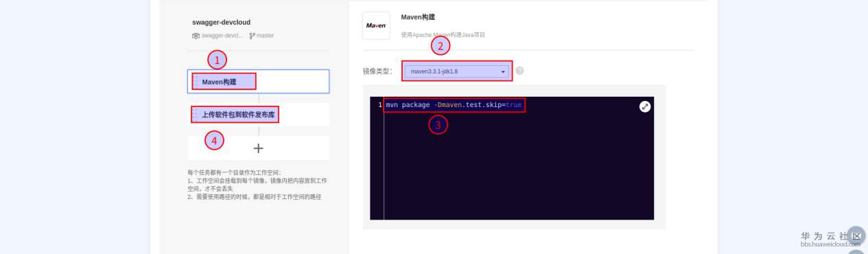
Task: Click the master branch name
Action: (x=265, y=36)
